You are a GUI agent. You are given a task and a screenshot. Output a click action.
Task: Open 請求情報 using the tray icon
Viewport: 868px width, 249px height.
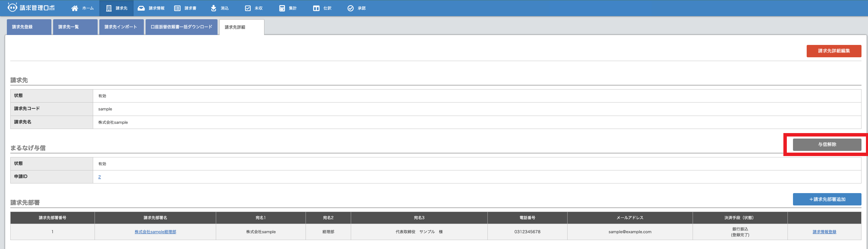(141, 8)
